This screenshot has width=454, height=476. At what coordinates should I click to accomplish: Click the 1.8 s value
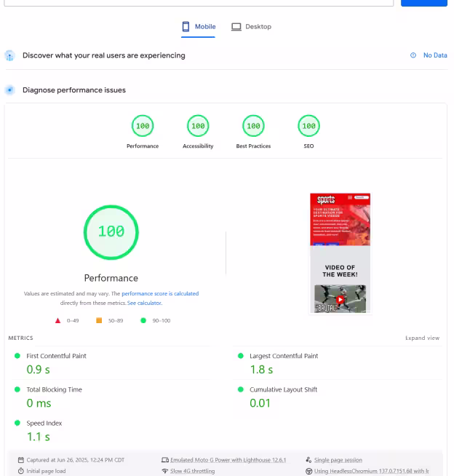click(261, 370)
